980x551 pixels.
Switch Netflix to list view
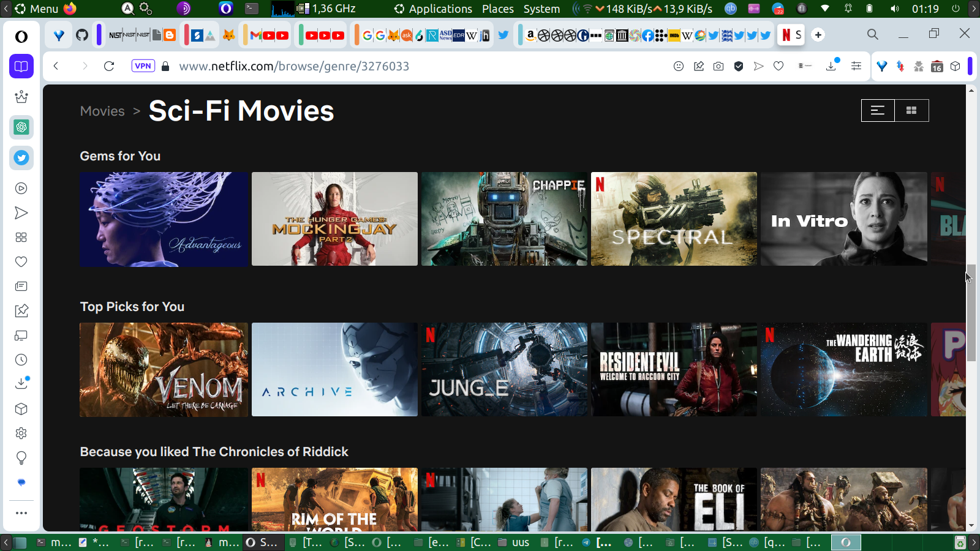(878, 110)
